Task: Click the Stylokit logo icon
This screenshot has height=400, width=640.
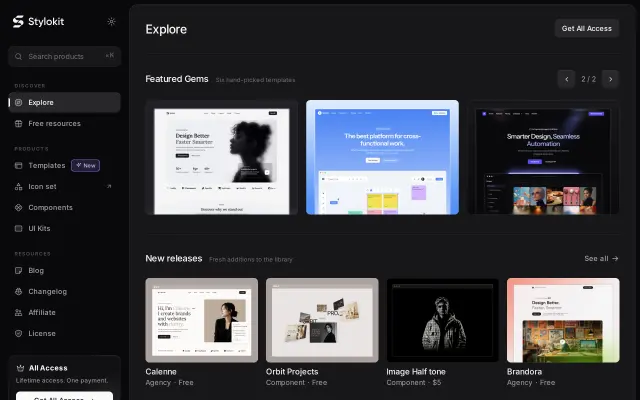Action: [x=18, y=22]
